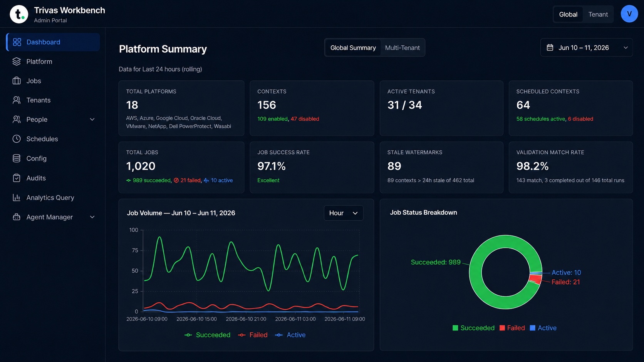The image size is (644, 362).
Task: Select the Global Summary tab
Action: pos(353,48)
